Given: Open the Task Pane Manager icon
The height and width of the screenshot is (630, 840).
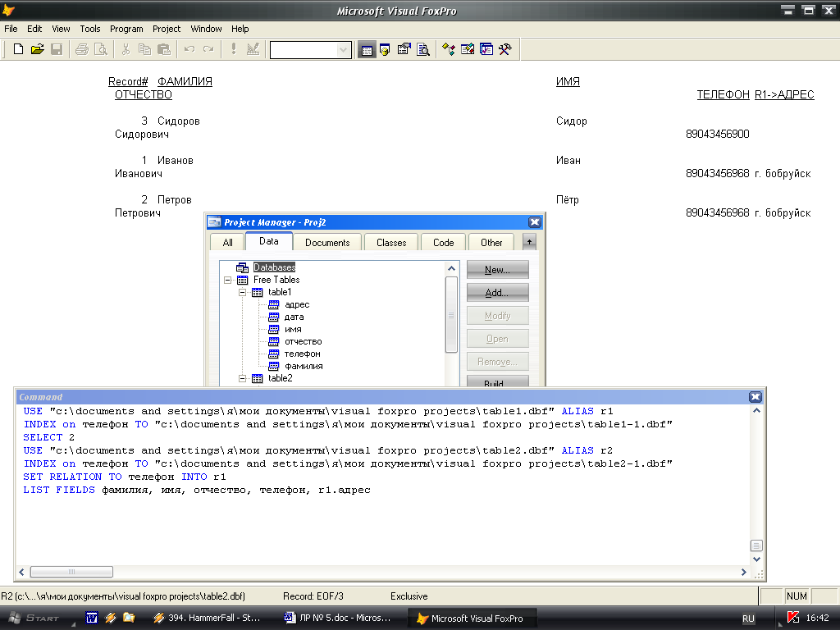Looking at the screenshot, I should 486,49.
